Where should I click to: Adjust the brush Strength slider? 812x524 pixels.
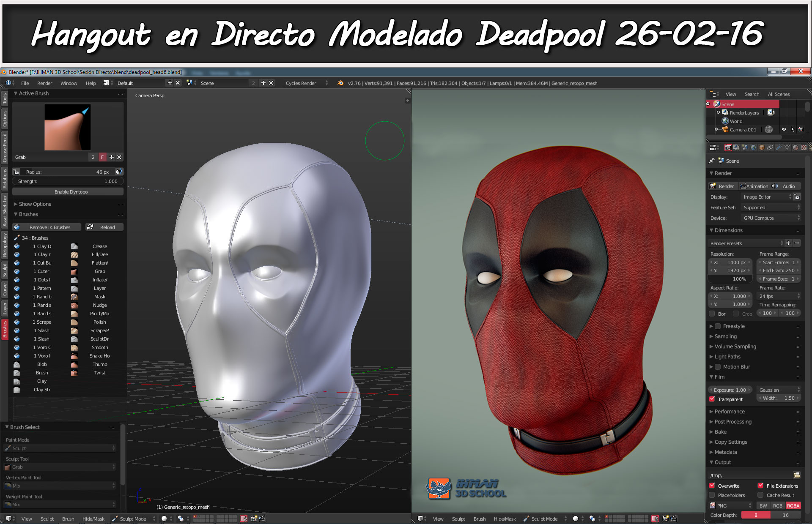pyautogui.click(x=68, y=181)
